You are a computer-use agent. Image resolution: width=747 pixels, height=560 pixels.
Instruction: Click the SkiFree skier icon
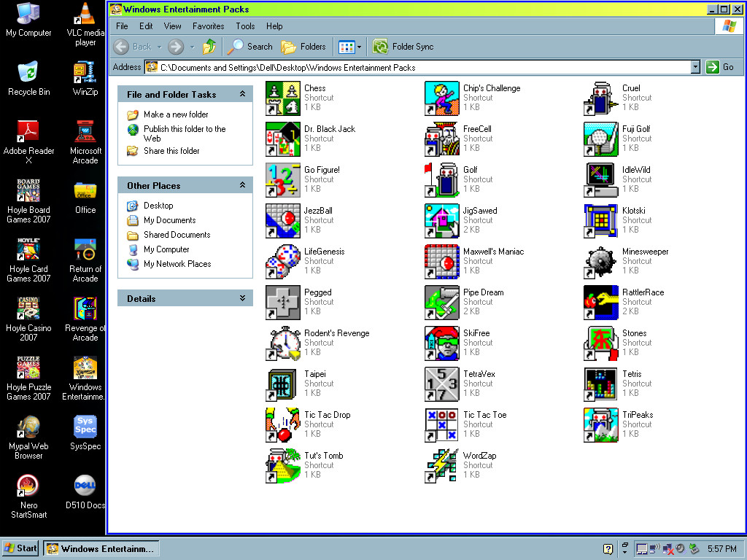[442, 343]
